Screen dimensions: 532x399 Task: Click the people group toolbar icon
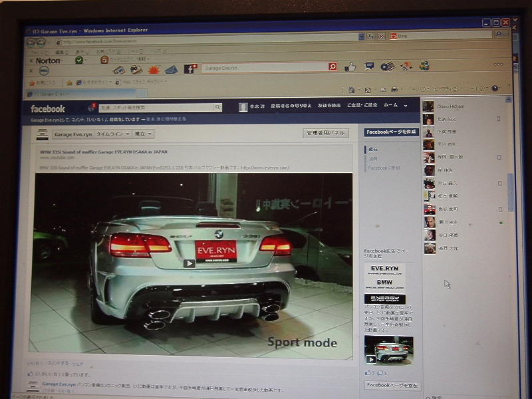pos(424,65)
